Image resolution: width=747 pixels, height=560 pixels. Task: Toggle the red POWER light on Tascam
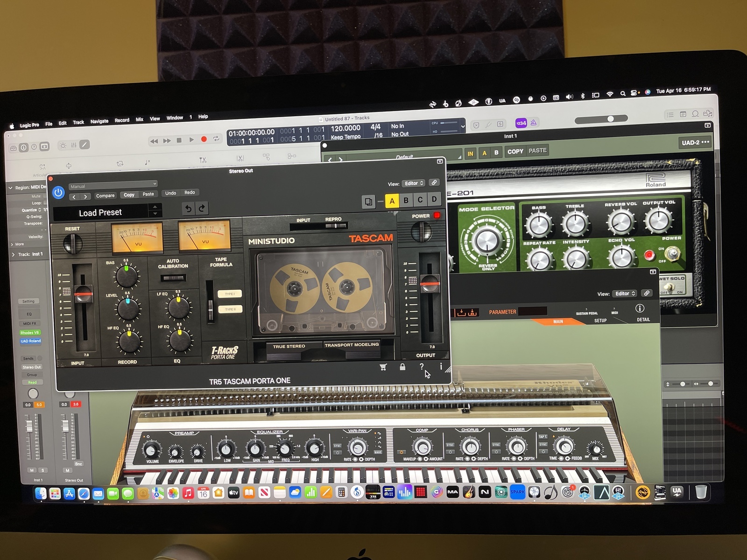pyautogui.click(x=437, y=215)
